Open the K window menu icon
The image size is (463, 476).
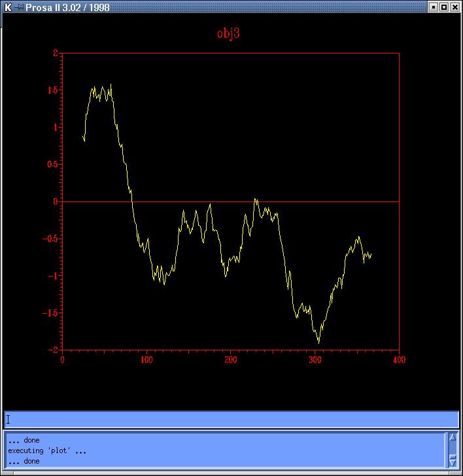tap(7, 7)
